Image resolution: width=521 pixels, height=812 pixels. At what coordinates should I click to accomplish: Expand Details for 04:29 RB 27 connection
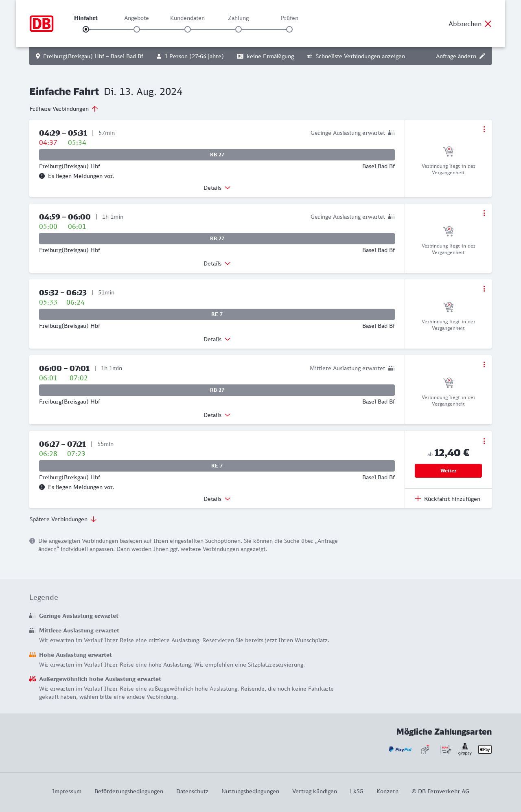pyautogui.click(x=217, y=188)
